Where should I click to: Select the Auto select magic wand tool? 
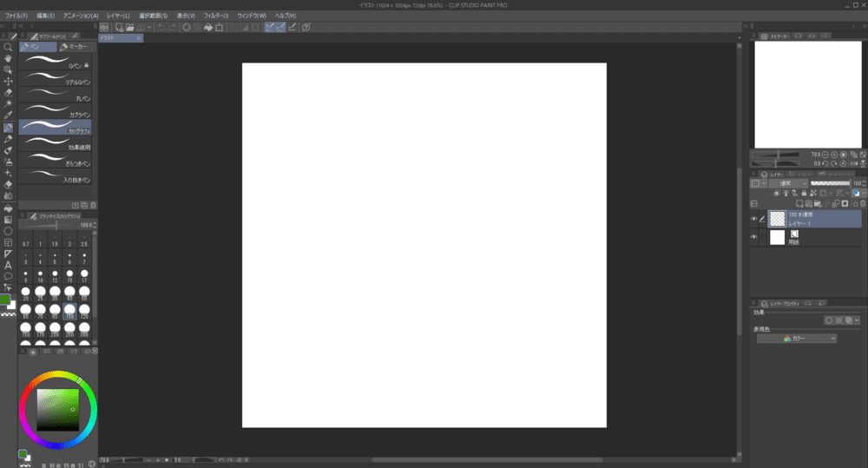8,104
